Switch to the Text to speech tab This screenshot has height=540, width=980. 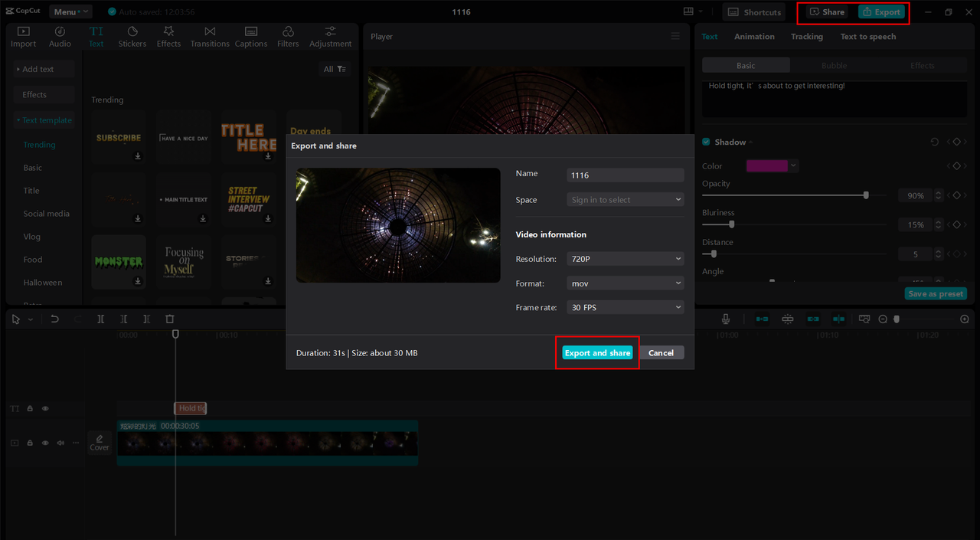click(x=867, y=37)
